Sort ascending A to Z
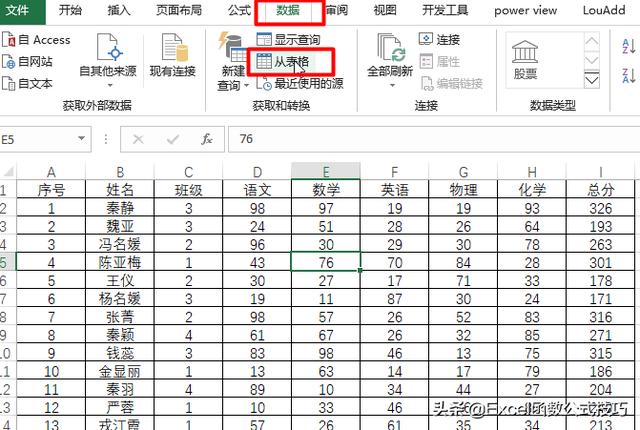640x430 pixels. [x=629, y=46]
